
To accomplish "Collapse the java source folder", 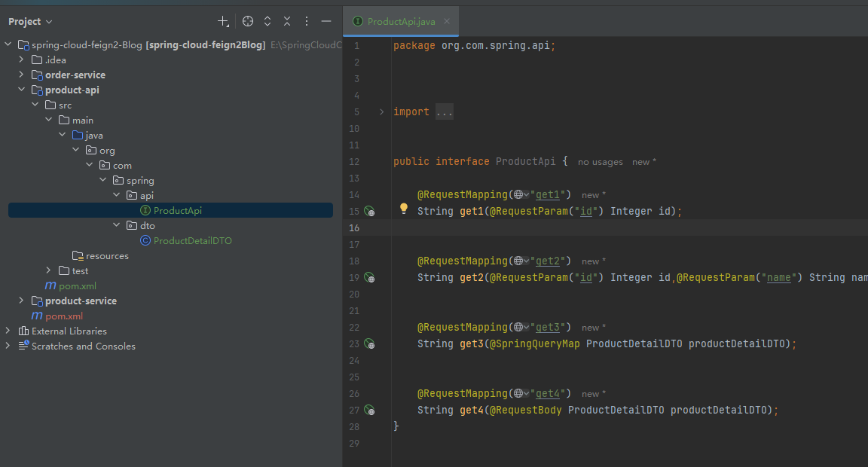I will click(x=62, y=135).
